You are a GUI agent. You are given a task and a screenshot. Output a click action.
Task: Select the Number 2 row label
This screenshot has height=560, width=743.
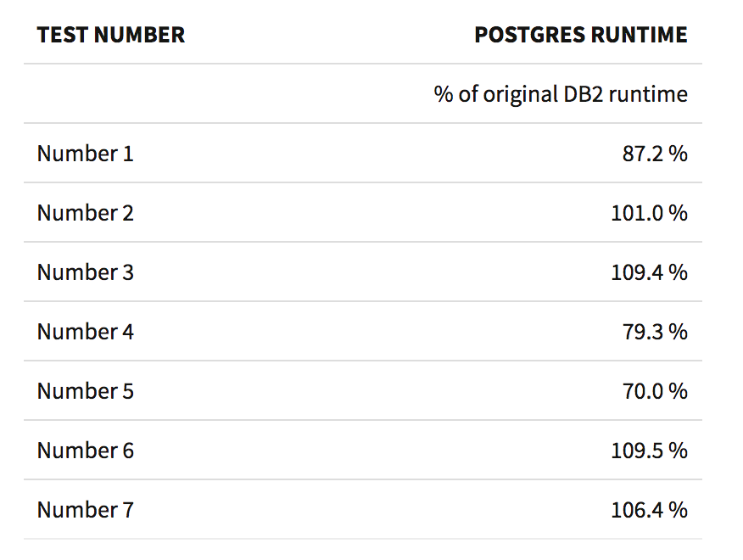pyautogui.click(x=85, y=213)
